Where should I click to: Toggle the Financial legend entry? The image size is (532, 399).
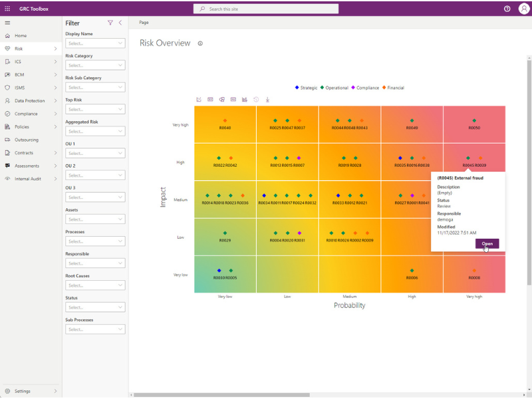pos(393,88)
